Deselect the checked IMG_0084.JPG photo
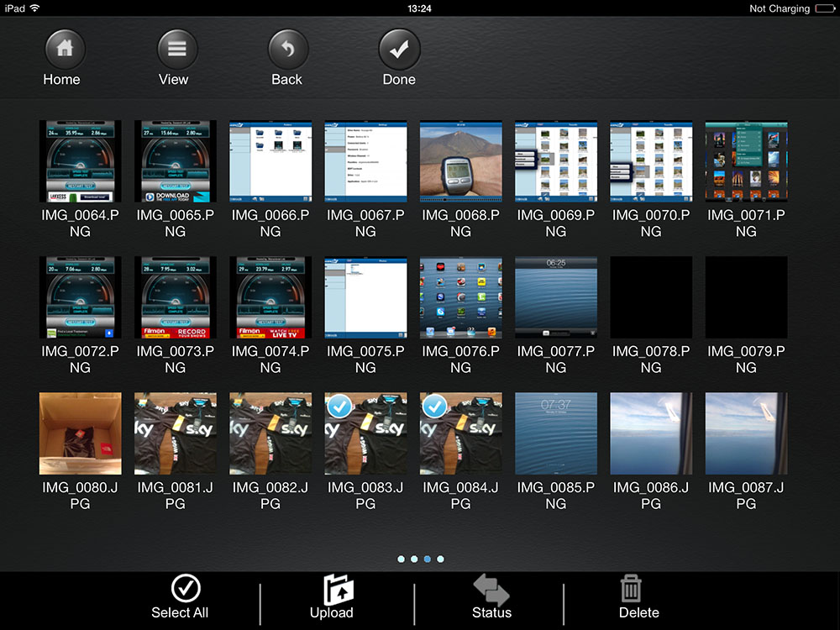840x630 pixels. tap(460, 433)
